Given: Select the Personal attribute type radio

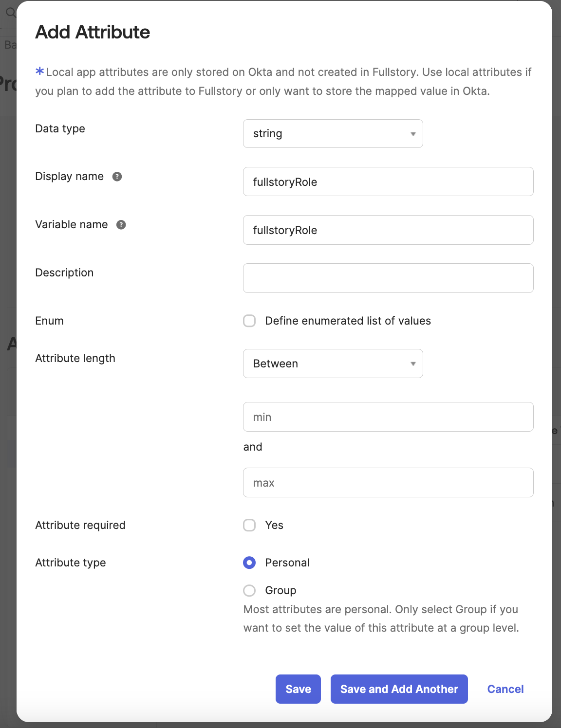Looking at the screenshot, I should (249, 563).
